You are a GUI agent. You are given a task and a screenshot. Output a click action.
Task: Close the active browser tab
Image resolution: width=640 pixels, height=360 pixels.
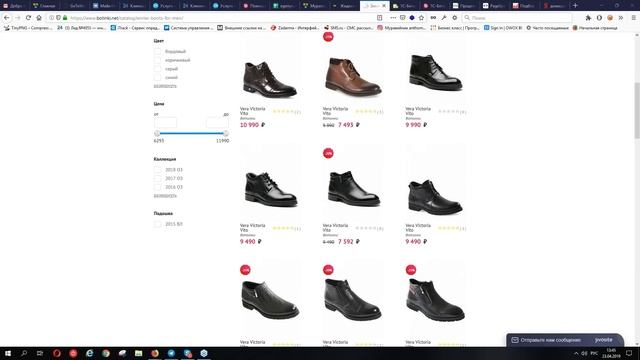click(384, 6)
